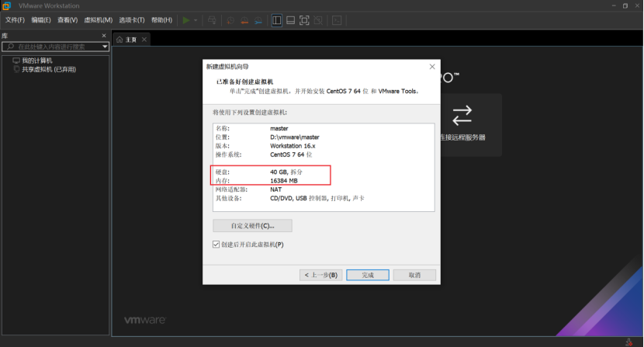Restore the VMware Workstation window
644x347 pixels.
pyautogui.click(x=625, y=5)
